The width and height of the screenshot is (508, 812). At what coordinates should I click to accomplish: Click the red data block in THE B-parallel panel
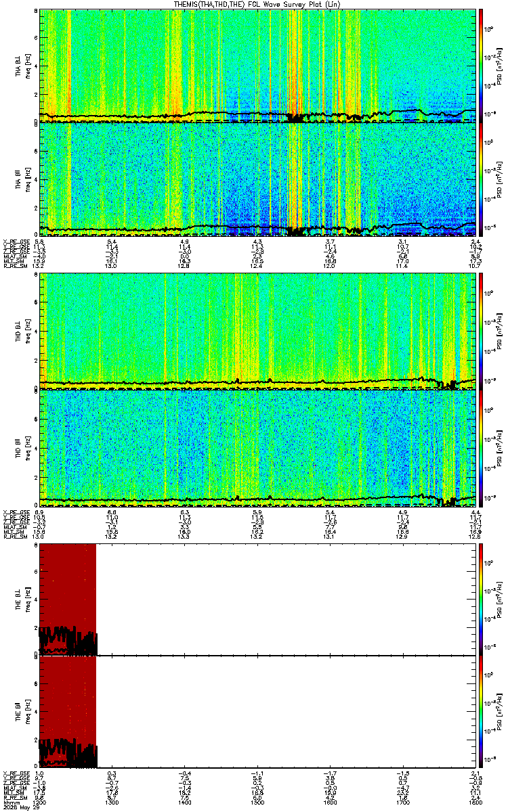tap(68, 710)
